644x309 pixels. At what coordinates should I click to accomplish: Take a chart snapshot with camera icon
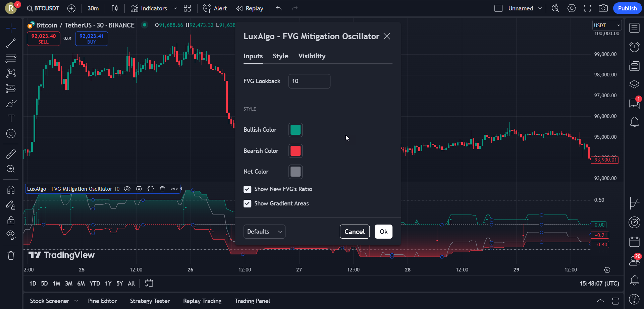coord(603,8)
